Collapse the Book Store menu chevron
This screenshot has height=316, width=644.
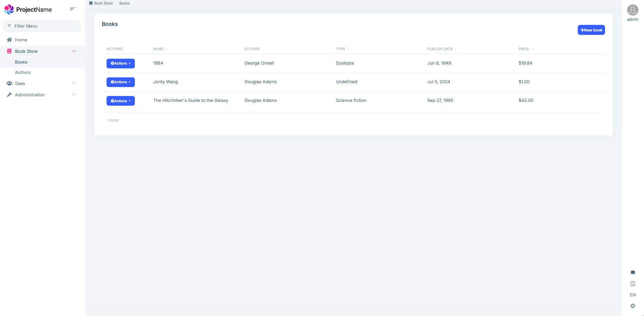coord(74,51)
